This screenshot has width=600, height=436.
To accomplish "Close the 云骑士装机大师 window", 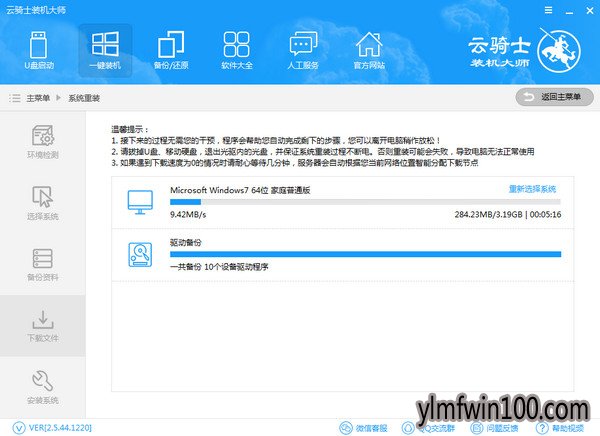I will (x=590, y=11).
